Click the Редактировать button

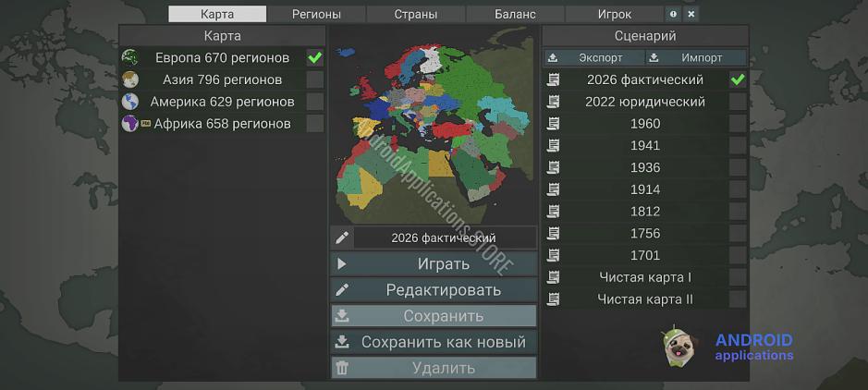[x=434, y=289]
